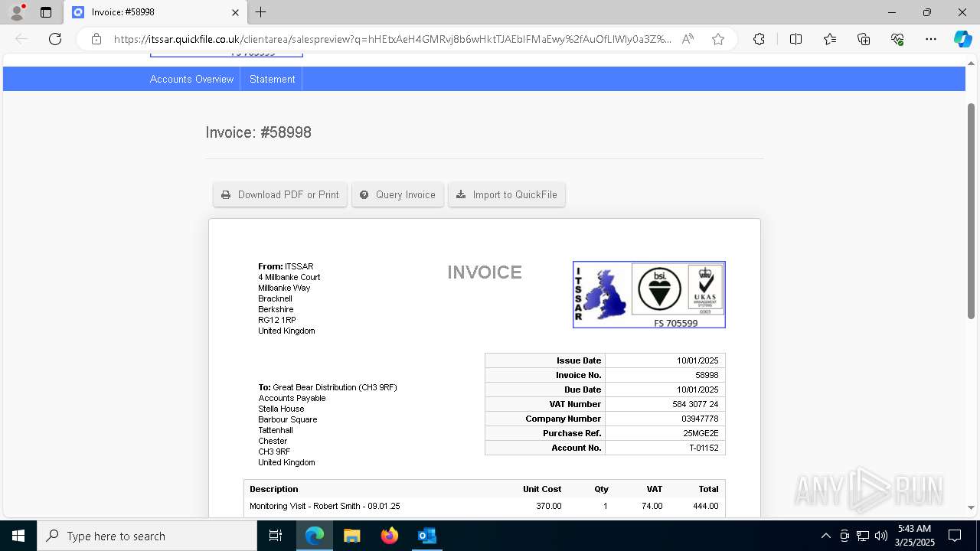Image resolution: width=980 pixels, height=551 pixels.
Task: Toggle split screen view
Action: click(795, 39)
